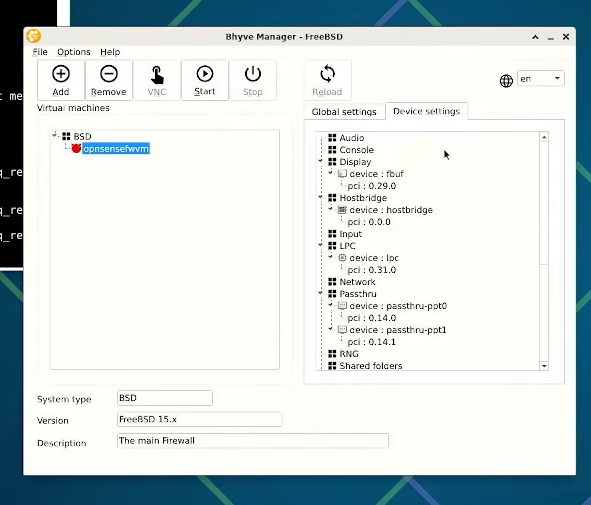Open the File menu
Viewport: 591px width, 505px height.
[40, 52]
